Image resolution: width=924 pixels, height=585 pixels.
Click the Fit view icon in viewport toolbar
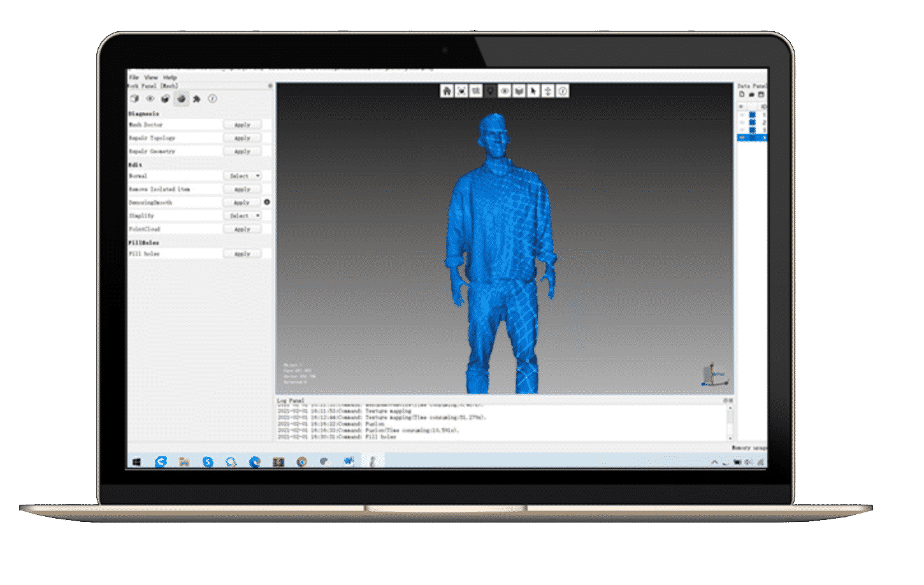[460, 90]
